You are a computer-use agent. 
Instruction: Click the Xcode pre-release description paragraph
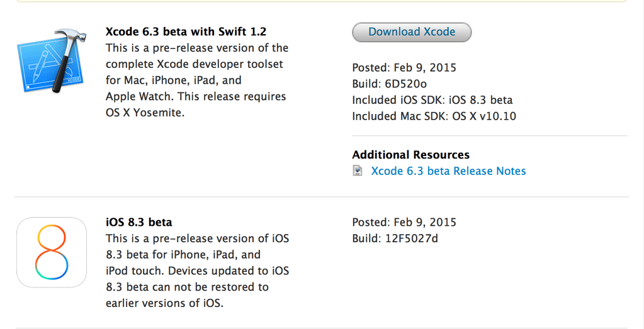(x=196, y=81)
